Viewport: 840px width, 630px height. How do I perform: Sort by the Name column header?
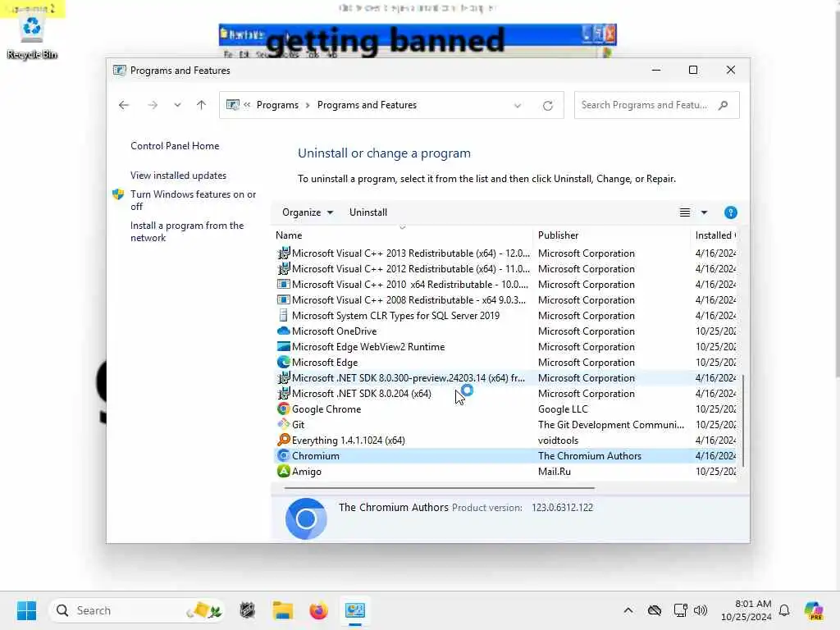click(x=289, y=235)
